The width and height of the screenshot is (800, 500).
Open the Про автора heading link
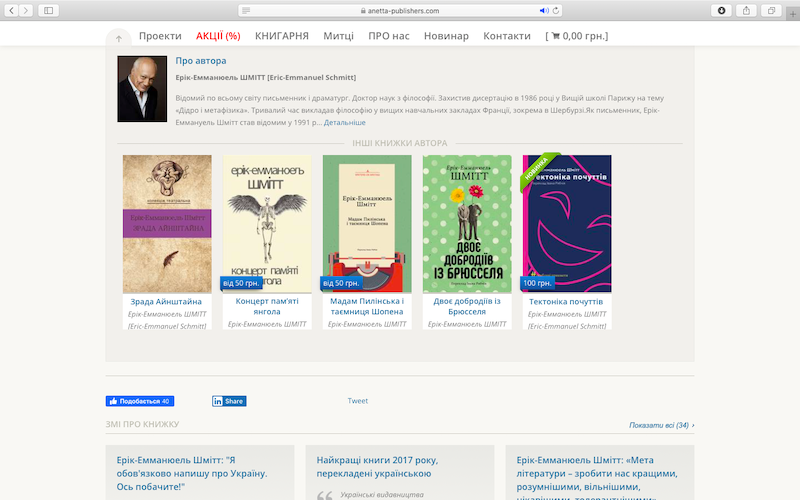[x=201, y=61]
